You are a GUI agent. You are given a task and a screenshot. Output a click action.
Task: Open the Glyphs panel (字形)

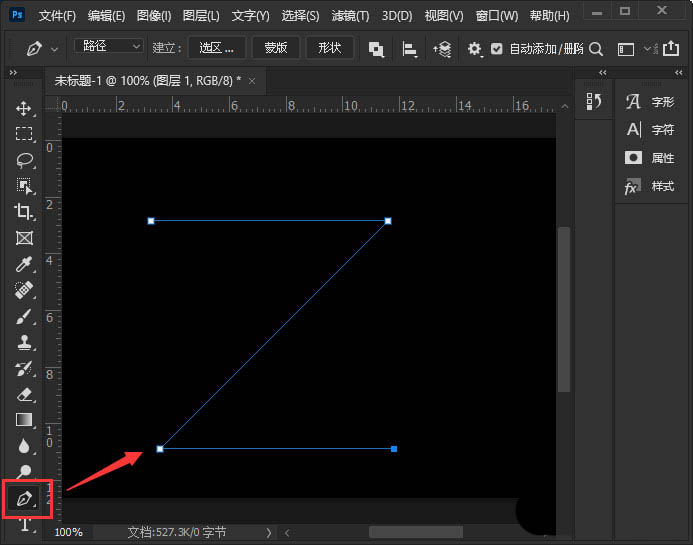click(x=650, y=102)
